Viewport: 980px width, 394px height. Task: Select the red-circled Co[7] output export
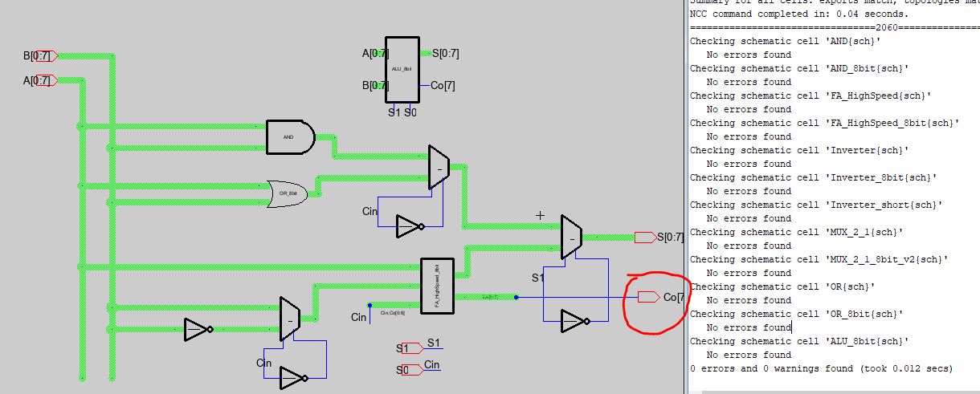pyautogui.click(x=648, y=298)
